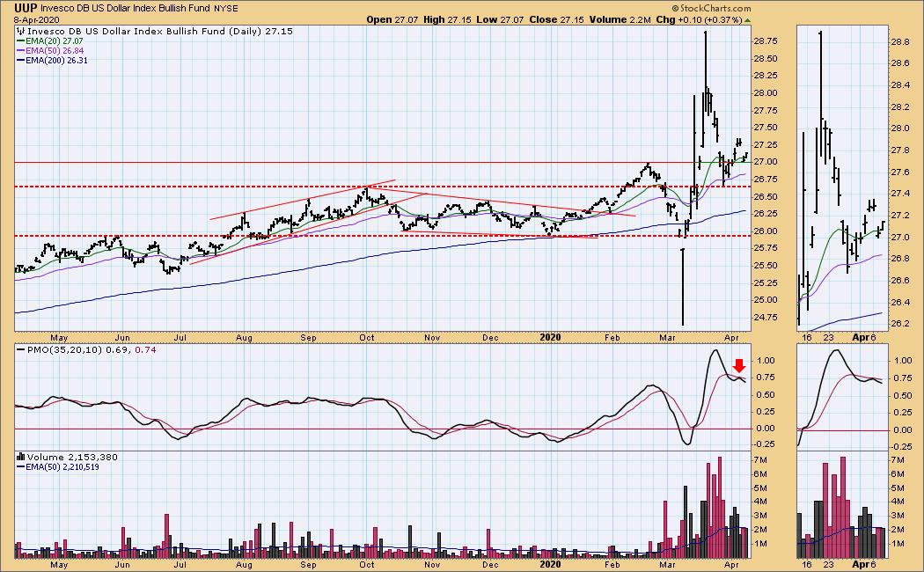Click the 27.75 price axis label
Viewport: 924px width, 572px height.
pyautogui.click(x=765, y=110)
